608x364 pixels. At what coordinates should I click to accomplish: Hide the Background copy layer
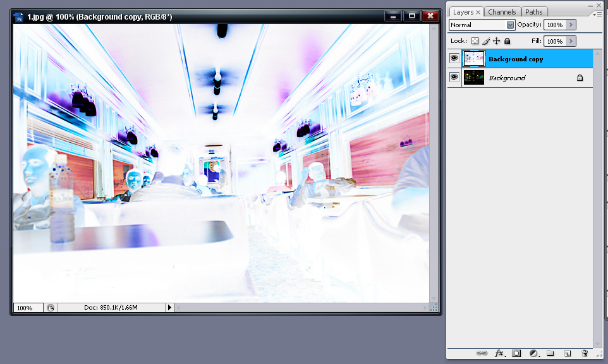454,59
